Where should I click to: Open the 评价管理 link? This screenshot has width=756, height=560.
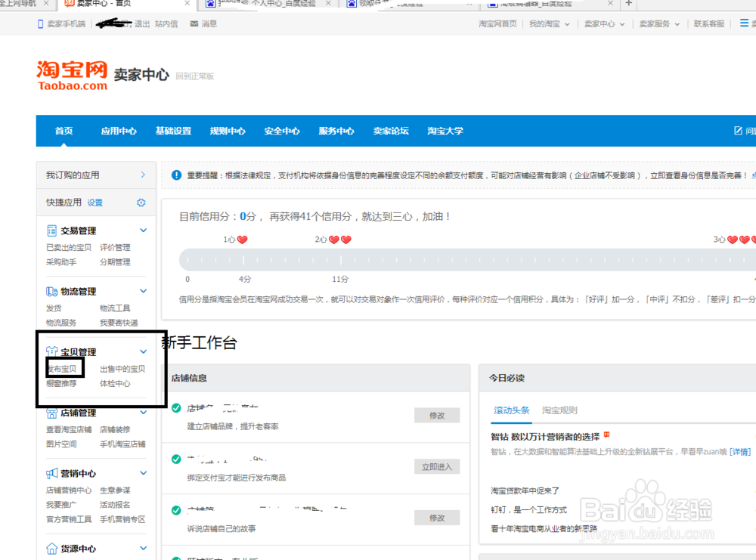[x=115, y=248]
